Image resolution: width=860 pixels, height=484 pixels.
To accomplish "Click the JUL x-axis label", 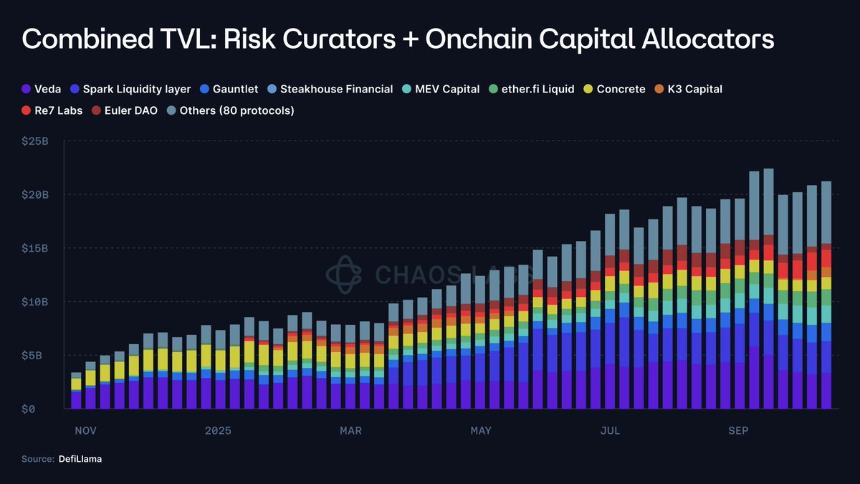I will click(x=610, y=431).
